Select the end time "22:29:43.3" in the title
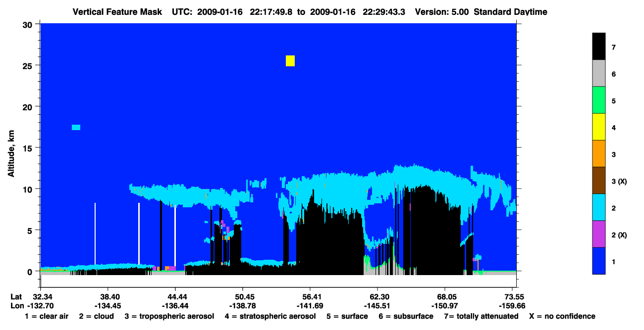The width and height of the screenshot is (644, 330). (384, 12)
